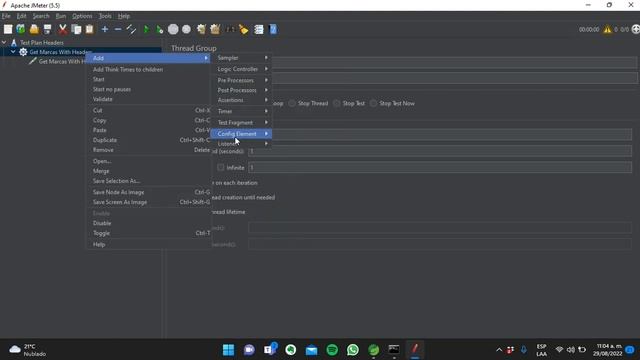Click the Reset Search broom icon

coord(244,29)
